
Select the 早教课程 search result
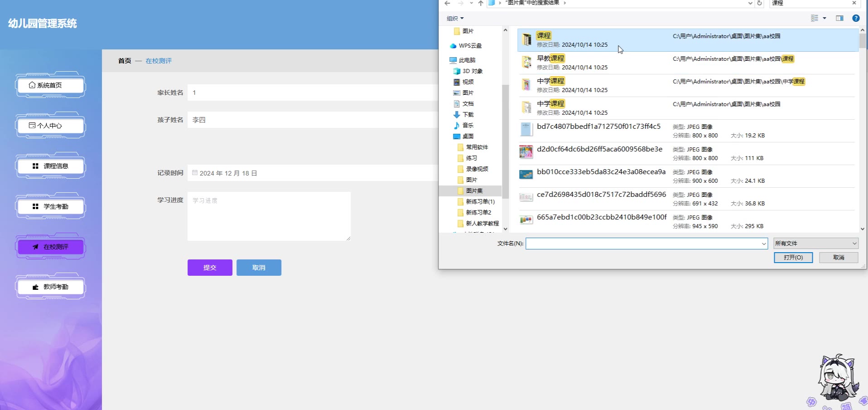pyautogui.click(x=688, y=63)
